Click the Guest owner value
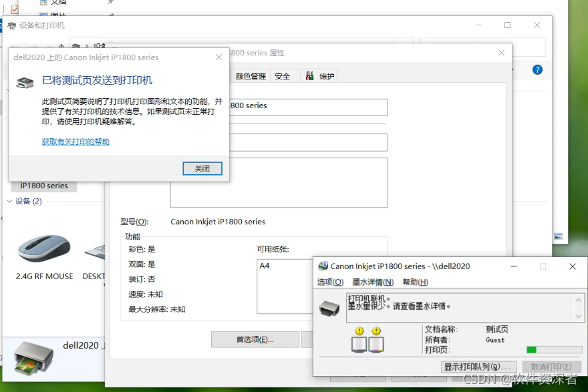This screenshot has height=392, width=588. tap(495, 341)
